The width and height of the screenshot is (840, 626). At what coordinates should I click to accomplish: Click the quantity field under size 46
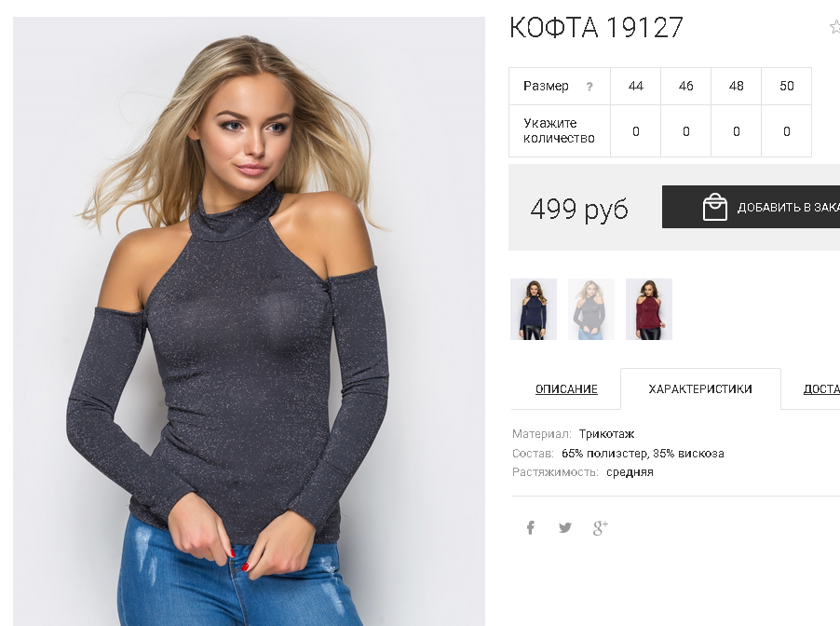[686, 131]
